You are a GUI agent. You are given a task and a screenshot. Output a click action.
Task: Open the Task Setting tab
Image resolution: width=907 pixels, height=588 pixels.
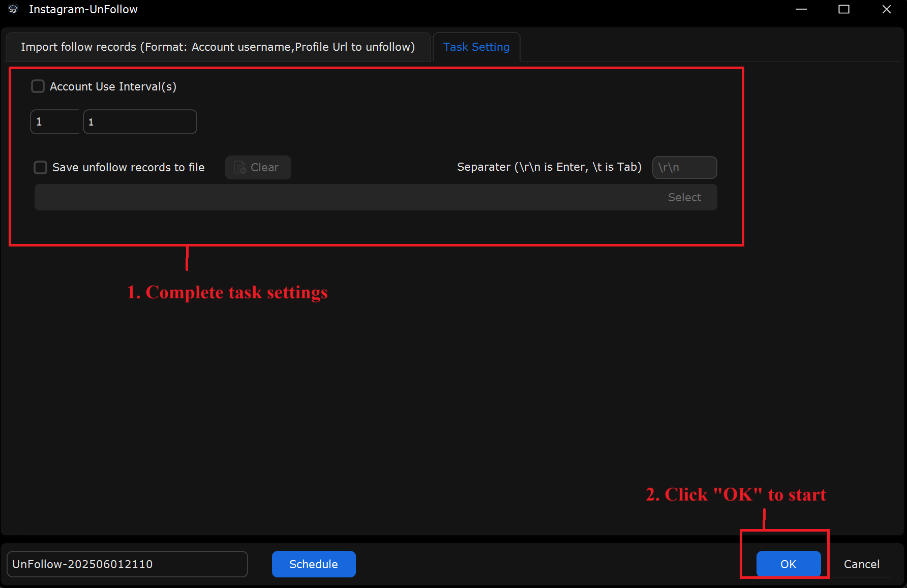pos(476,47)
